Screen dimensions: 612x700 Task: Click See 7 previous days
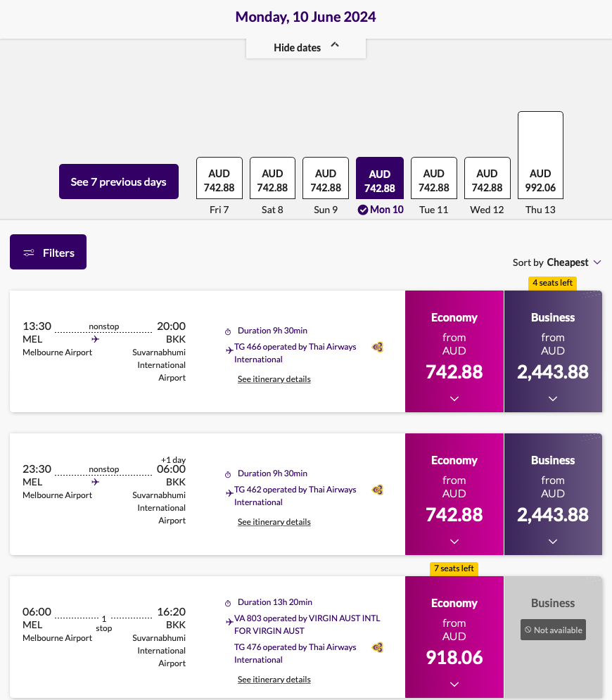tap(118, 181)
